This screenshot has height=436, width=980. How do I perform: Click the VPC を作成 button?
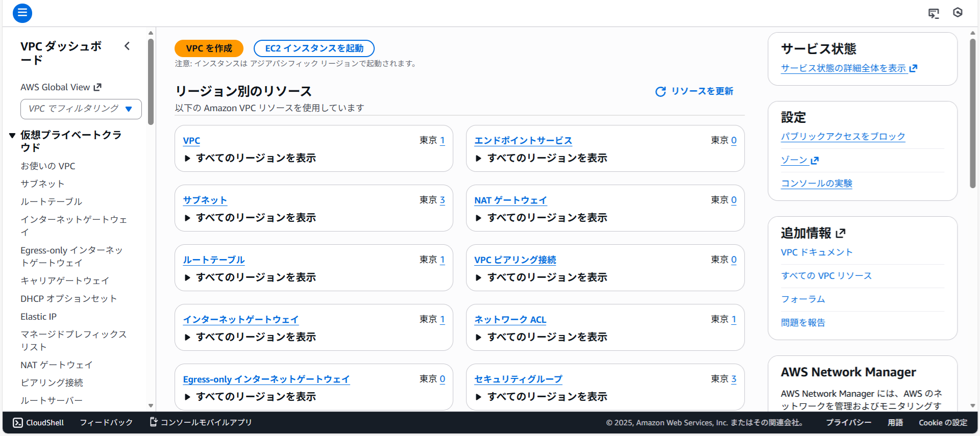tap(209, 48)
